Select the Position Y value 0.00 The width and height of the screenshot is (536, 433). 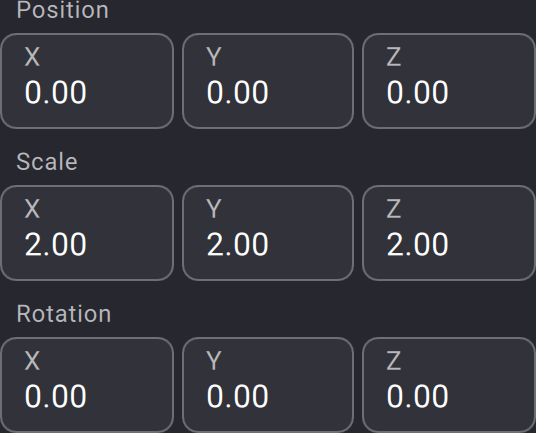pyautogui.click(x=237, y=93)
